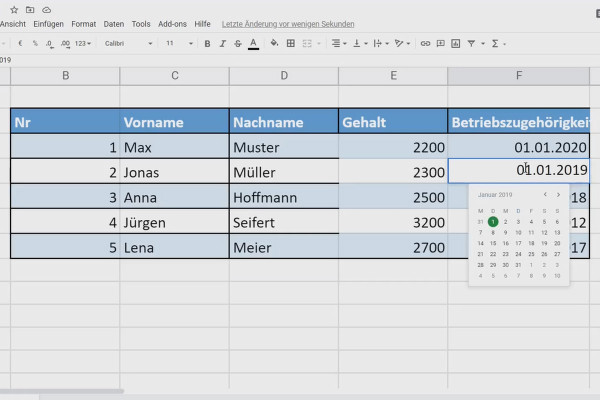
Task: Insert a comment with the comment icon
Action: (x=440, y=43)
